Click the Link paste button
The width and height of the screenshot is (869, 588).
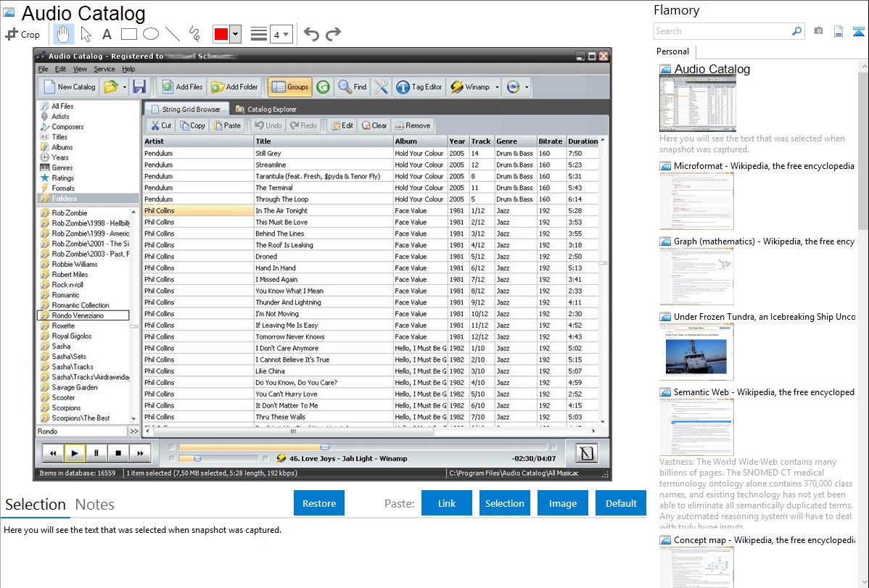[x=447, y=503]
